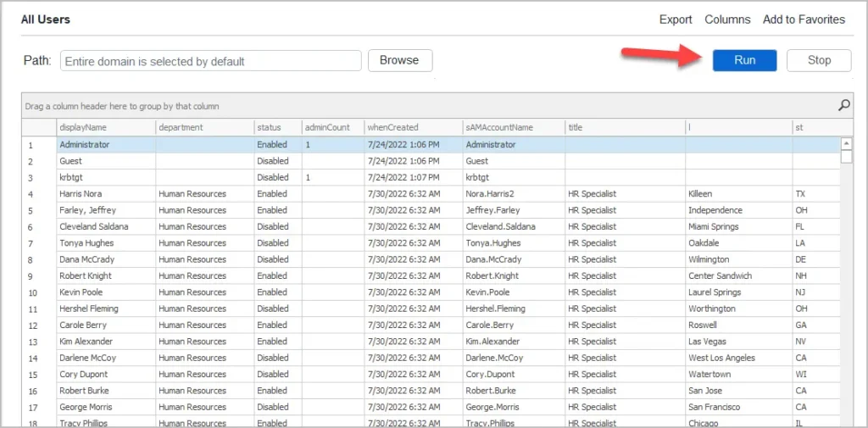Viewport: 868px width, 428px height.
Task: Click the San Francisco city cell
Action: point(739,407)
